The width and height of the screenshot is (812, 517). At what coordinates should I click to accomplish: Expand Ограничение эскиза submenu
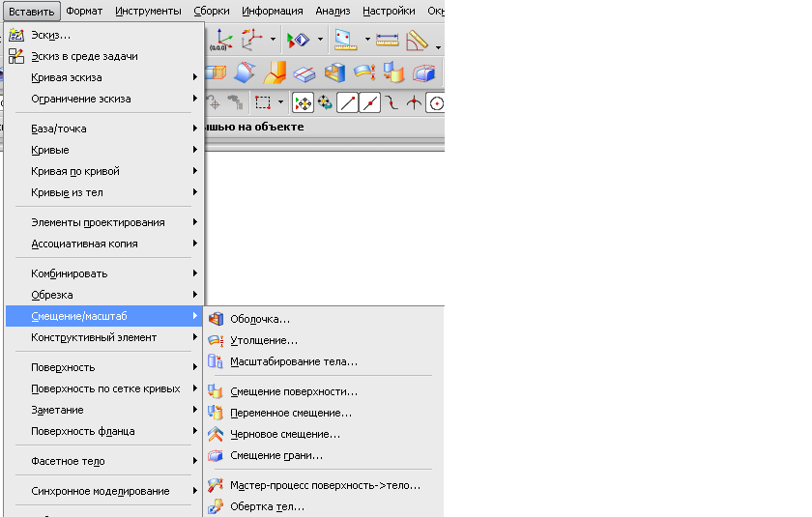click(104, 99)
